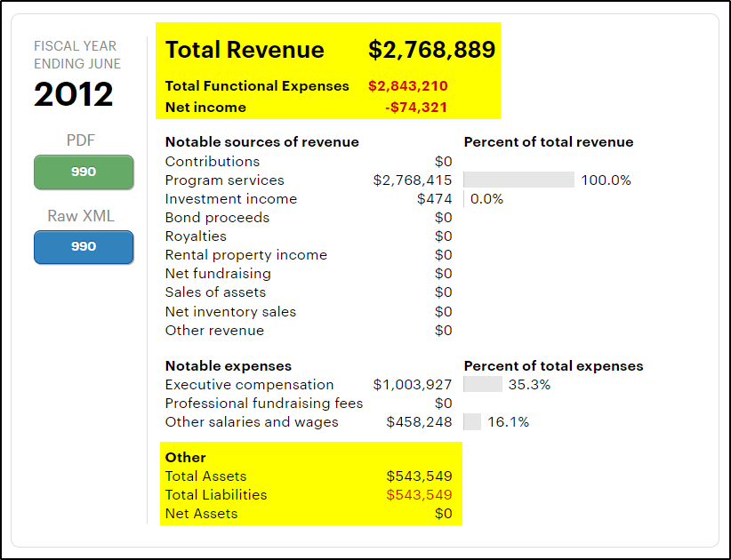Click the Total Liabilities "$543,549" red amount

[419, 495]
